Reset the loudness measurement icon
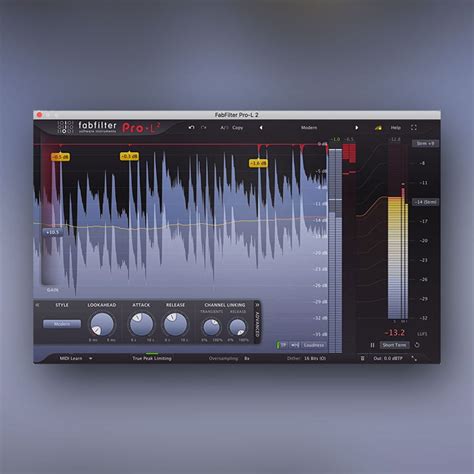Screen dimensions: 474x474 pyautogui.click(x=417, y=345)
